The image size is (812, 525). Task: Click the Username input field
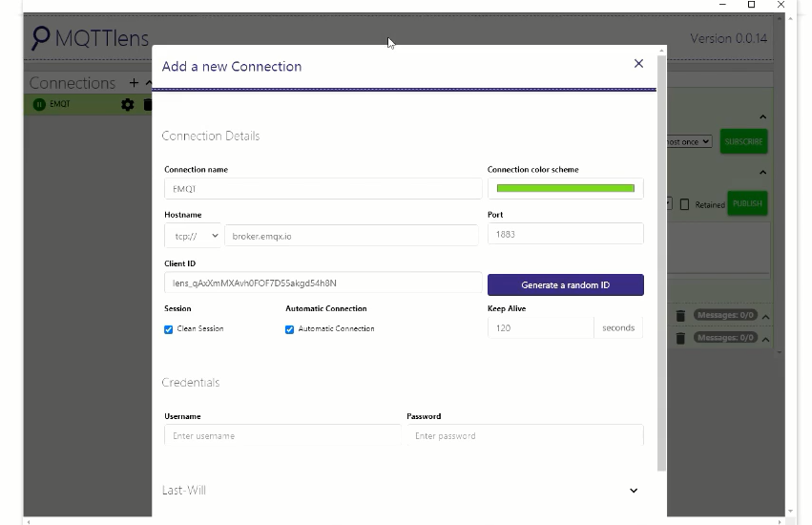tap(282, 435)
